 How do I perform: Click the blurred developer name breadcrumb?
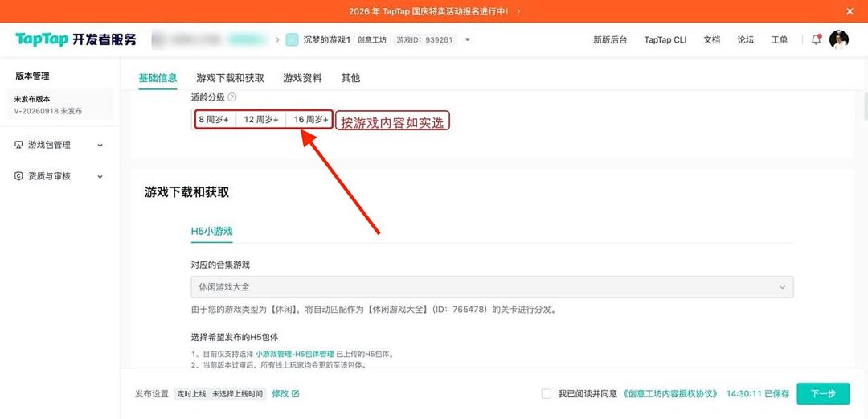pyautogui.click(x=208, y=40)
